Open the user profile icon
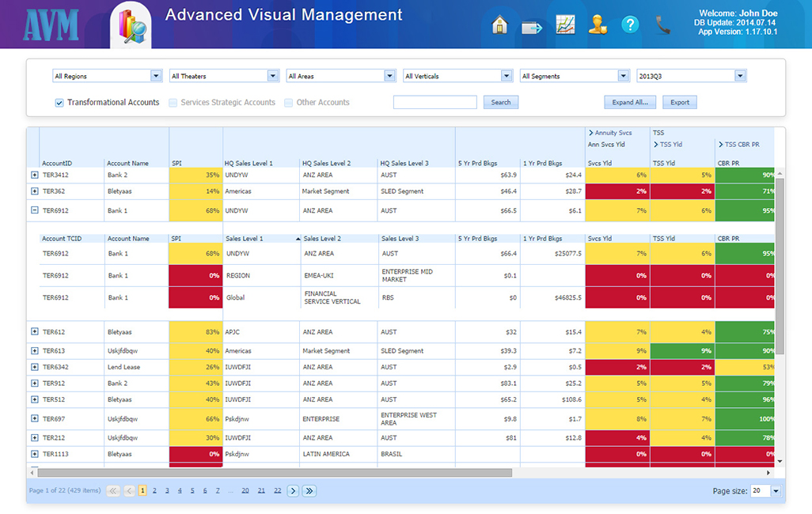Screen dimensions: 812x514 [598, 25]
